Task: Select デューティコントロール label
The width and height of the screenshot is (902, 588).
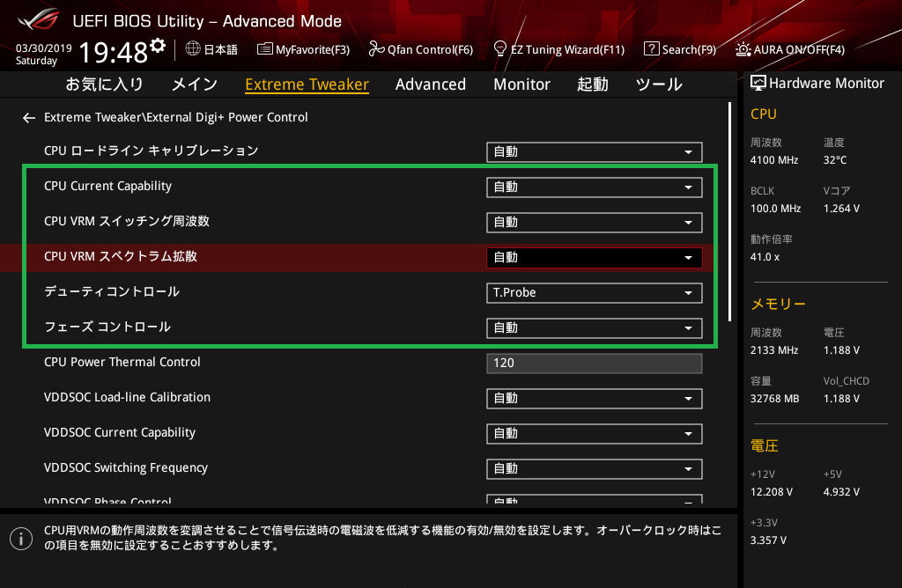Action: click(112, 292)
